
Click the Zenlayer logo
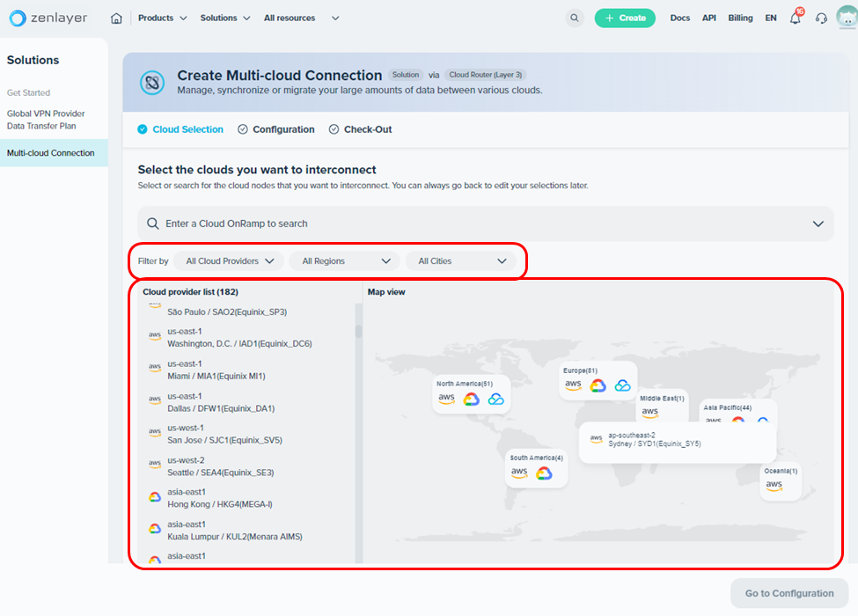[x=48, y=18]
